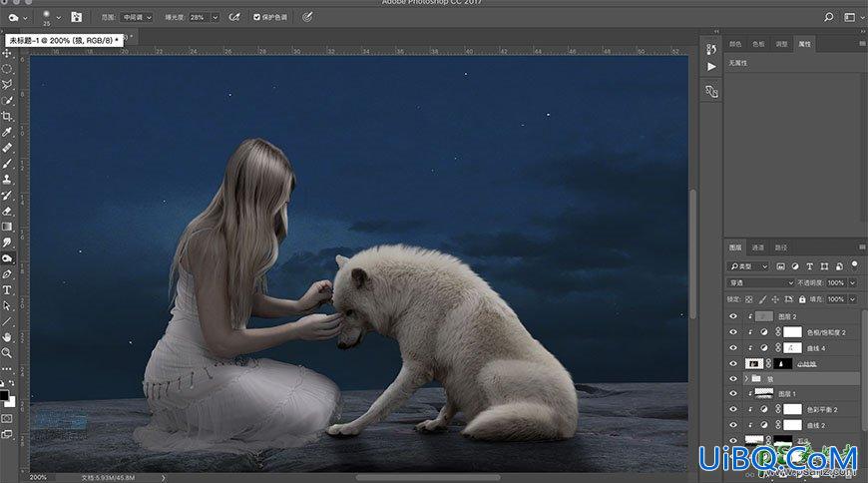This screenshot has width=868, height=483.
Task: Click the search icon in options bar
Action: (x=829, y=17)
